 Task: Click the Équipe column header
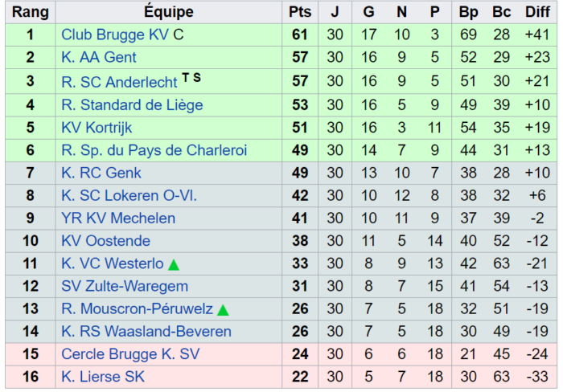(x=169, y=12)
